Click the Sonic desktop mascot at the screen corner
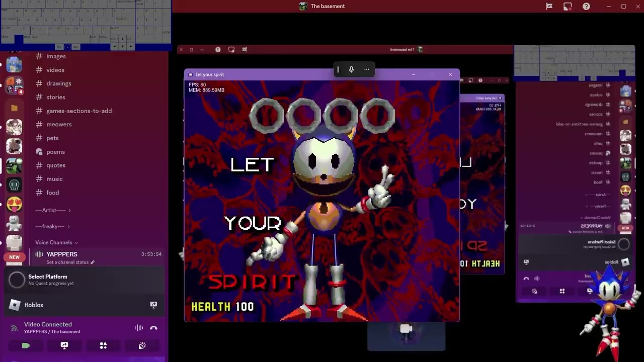The width and height of the screenshot is (644, 362). [x=610, y=312]
